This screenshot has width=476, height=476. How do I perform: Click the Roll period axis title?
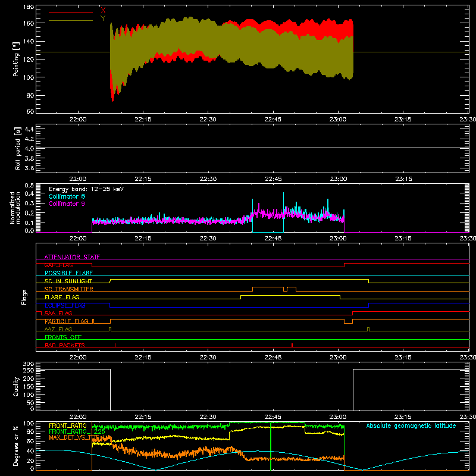click(x=18, y=148)
